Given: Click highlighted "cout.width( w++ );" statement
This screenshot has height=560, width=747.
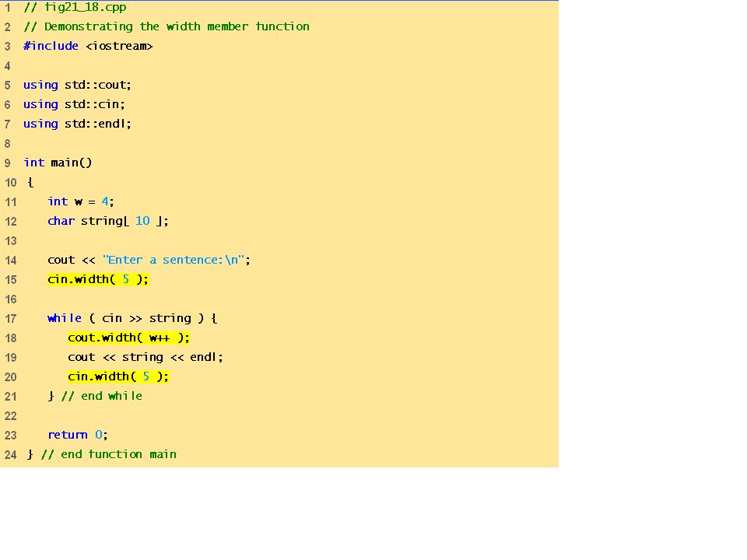Looking at the screenshot, I should coord(128,338).
